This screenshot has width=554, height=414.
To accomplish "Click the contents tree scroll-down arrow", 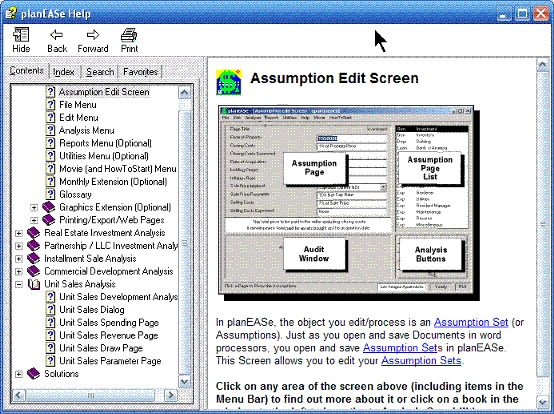I will coord(184,382).
